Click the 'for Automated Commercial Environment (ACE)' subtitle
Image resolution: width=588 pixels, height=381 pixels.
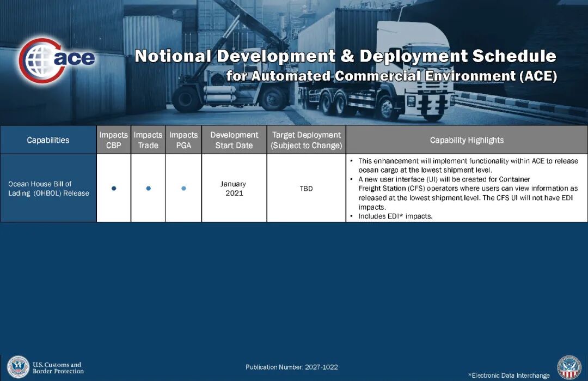[x=391, y=76]
